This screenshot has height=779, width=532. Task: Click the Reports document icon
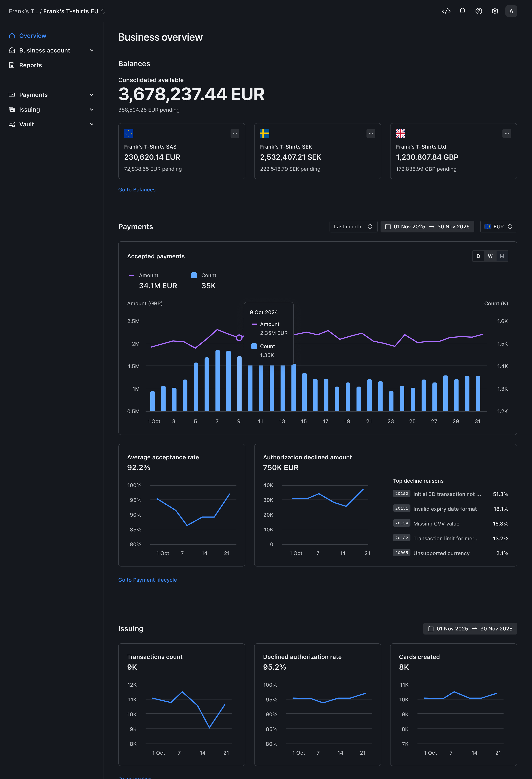[12, 65]
